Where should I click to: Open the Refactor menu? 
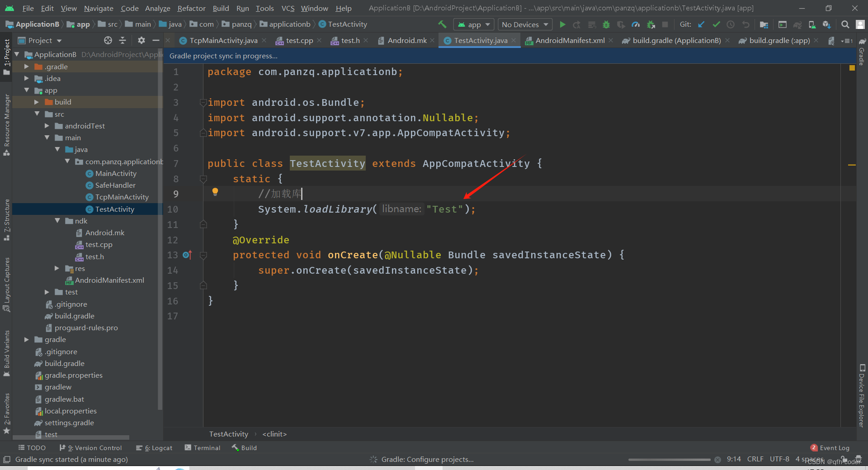pos(191,8)
